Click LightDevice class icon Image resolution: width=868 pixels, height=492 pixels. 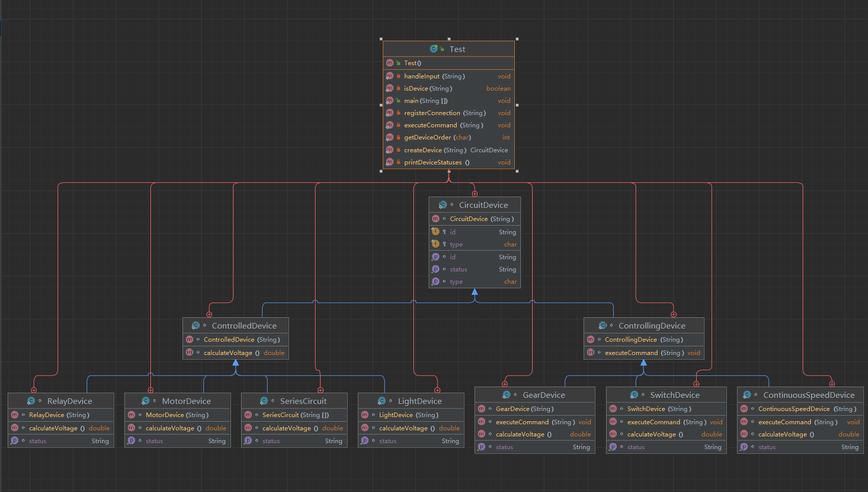point(382,401)
